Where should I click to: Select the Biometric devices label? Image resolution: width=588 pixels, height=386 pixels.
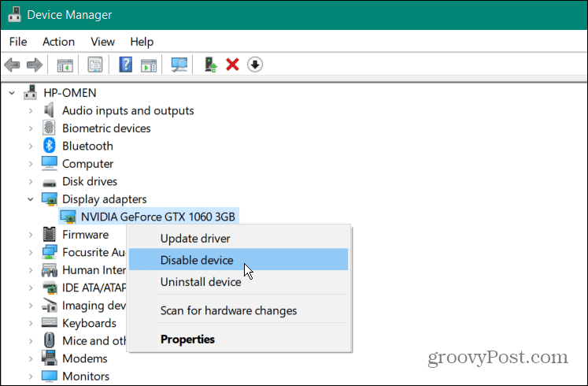pyautogui.click(x=106, y=128)
